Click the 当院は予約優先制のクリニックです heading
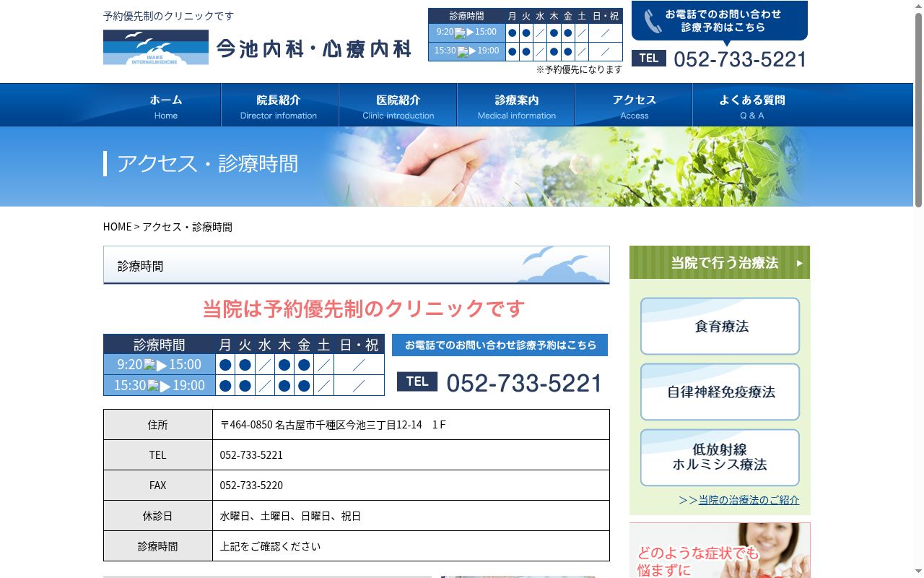 (363, 309)
